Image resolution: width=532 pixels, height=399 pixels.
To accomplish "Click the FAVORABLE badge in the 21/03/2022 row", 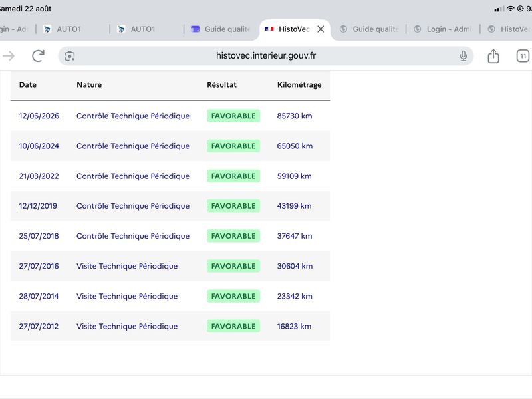I will (233, 176).
